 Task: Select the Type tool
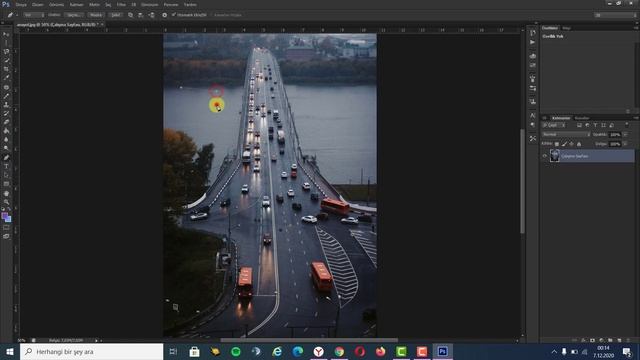[x=6, y=167]
